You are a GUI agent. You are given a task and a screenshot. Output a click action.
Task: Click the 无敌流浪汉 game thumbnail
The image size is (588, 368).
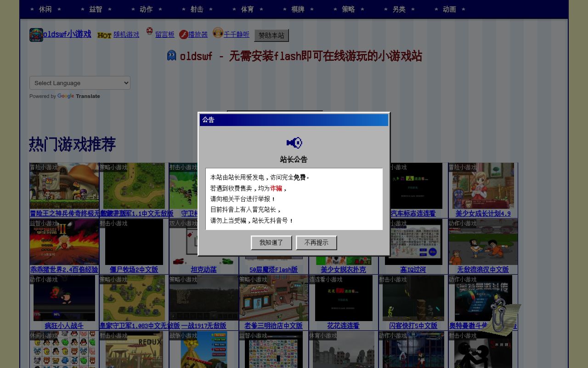(x=483, y=242)
